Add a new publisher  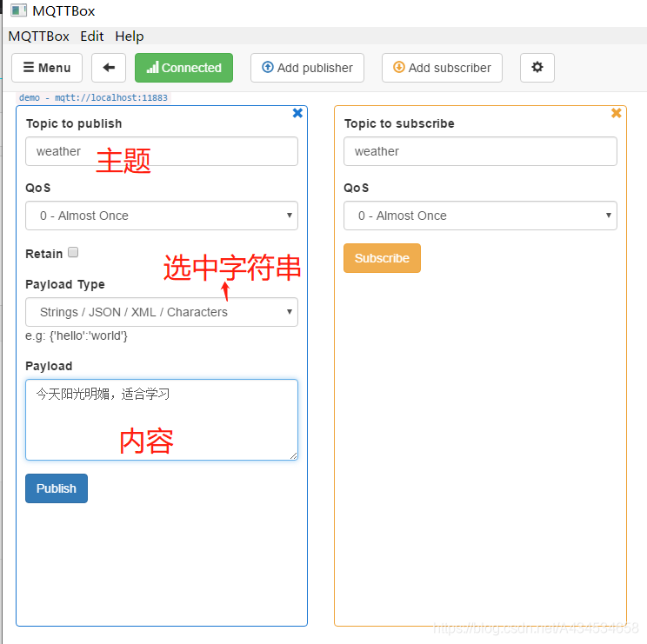[307, 68]
